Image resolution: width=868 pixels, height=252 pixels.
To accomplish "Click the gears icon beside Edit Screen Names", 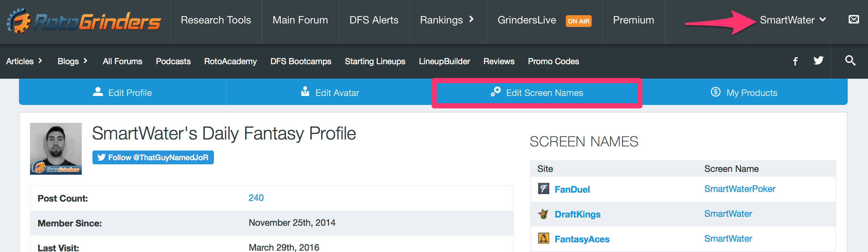I will point(495,91).
